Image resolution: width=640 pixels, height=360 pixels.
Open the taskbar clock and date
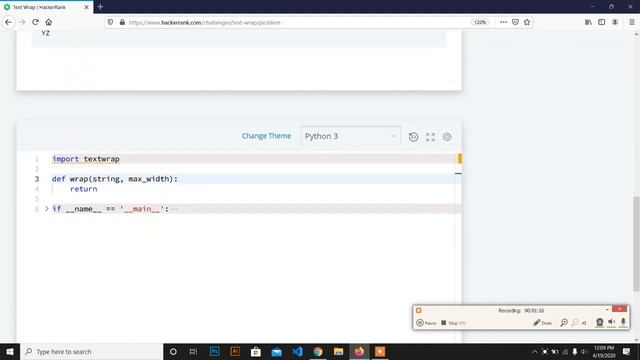(x=604, y=351)
